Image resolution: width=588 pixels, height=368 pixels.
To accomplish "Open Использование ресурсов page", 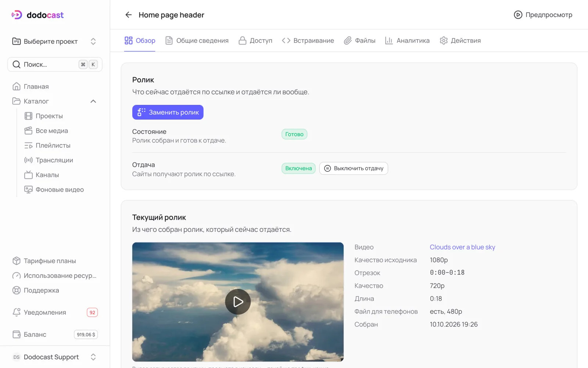I will (55, 276).
